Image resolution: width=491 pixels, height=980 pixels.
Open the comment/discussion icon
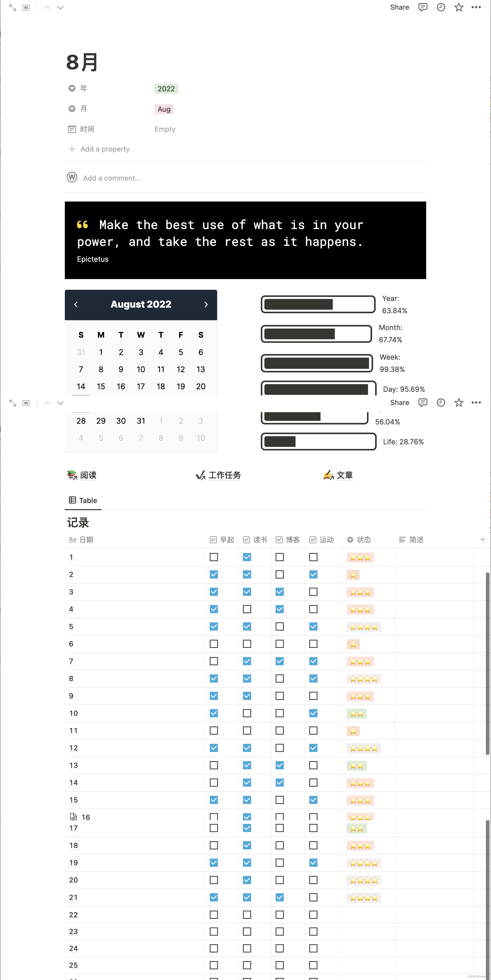(423, 7)
